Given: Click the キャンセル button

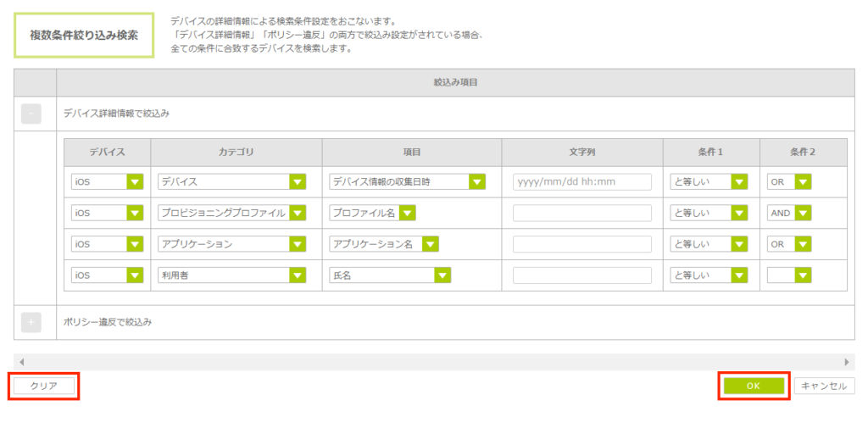Looking at the screenshot, I should pos(824,386).
